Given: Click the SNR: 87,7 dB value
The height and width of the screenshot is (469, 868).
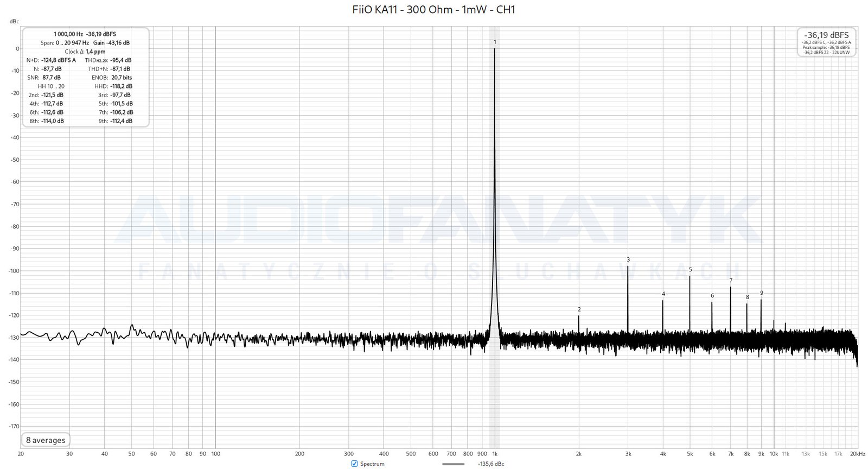Looking at the screenshot, I should [44, 78].
